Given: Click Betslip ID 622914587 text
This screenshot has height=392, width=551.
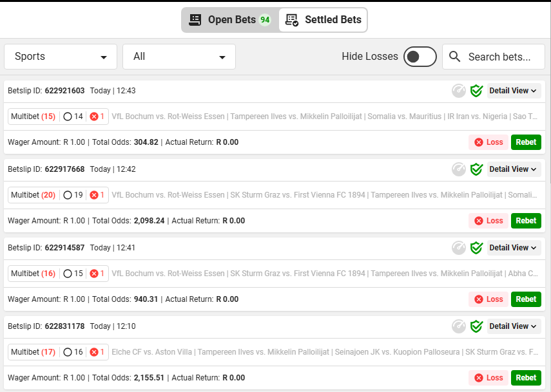Looking at the screenshot, I should coord(46,248).
